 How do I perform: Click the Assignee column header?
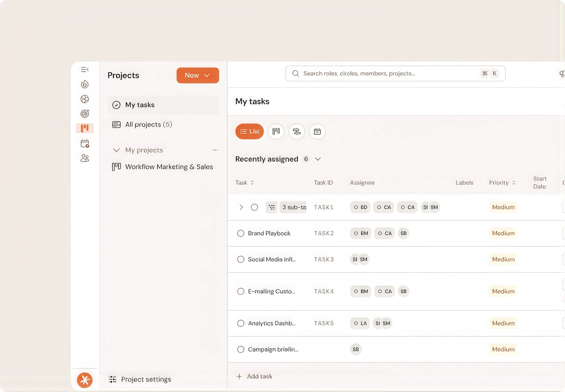362,183
